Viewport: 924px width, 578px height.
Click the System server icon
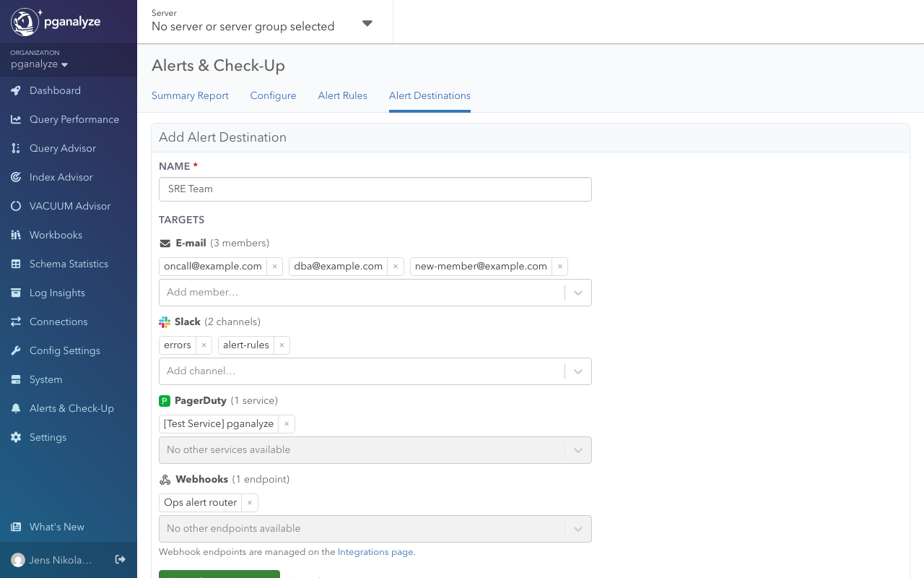[x=16, y=379]
